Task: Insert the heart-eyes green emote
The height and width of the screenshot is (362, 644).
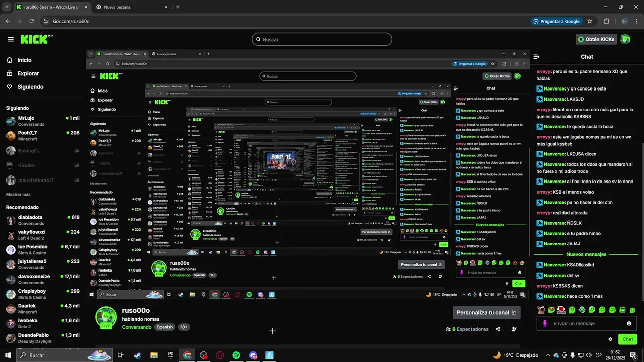Action: pyautogui.click(x=551, y=310)
